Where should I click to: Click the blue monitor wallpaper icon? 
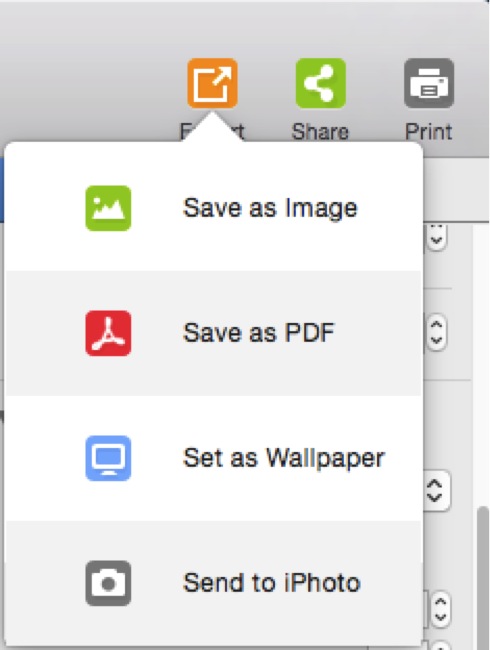click(x=108, y=458)
